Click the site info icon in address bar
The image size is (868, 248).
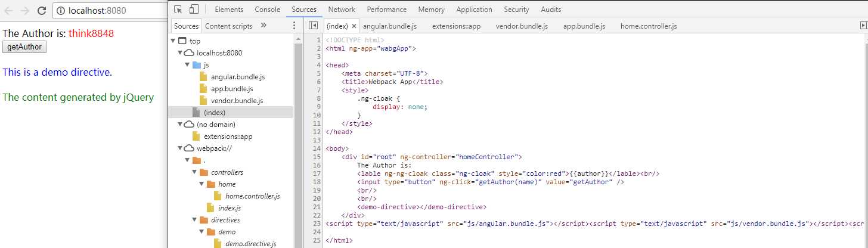[61, 10]
